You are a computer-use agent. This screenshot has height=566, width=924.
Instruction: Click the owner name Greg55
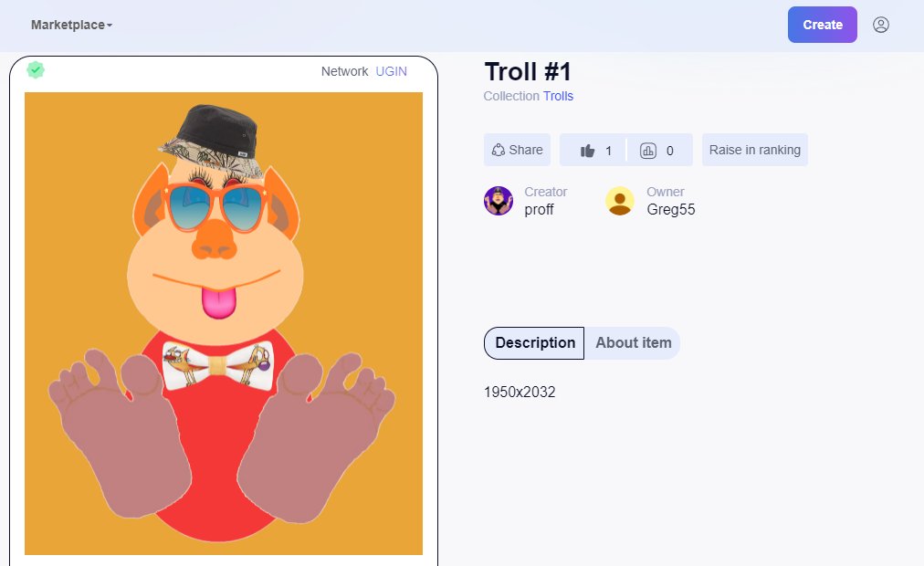tap(671, 210)
